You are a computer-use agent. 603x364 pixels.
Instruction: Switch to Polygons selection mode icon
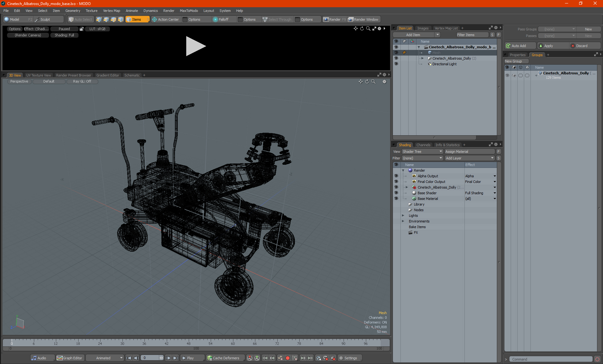point(113,19)
